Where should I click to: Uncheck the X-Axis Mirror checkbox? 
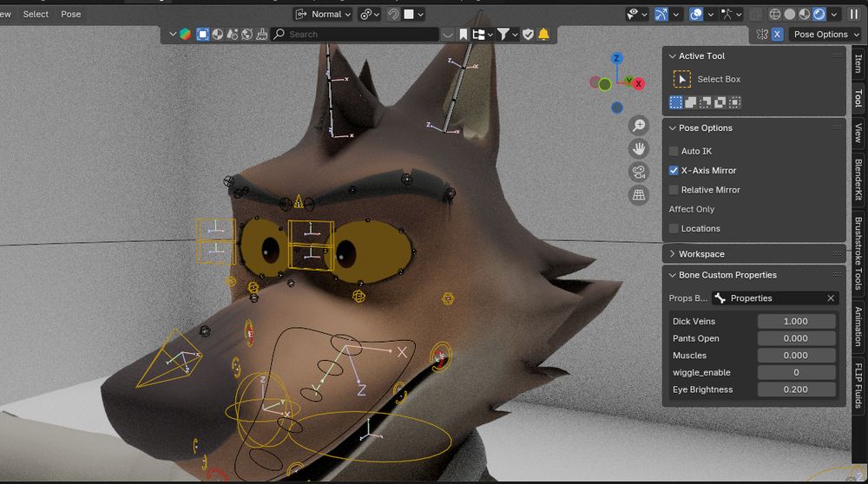tap(674, 170)
